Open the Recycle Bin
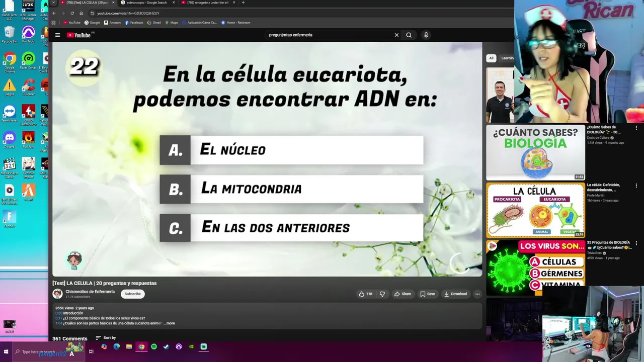The width and height of the screenshot is (644, 362). click(x=10, y=35)
